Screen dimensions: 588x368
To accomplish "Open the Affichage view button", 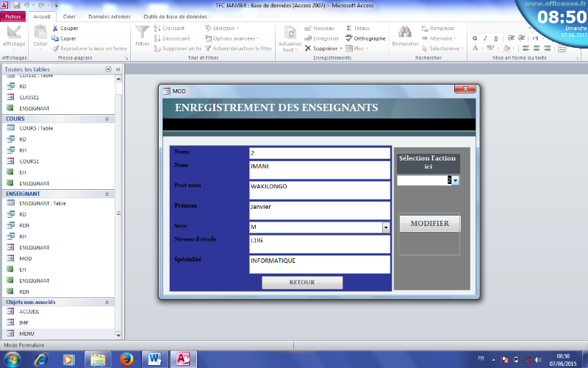I will click(14, 38).
